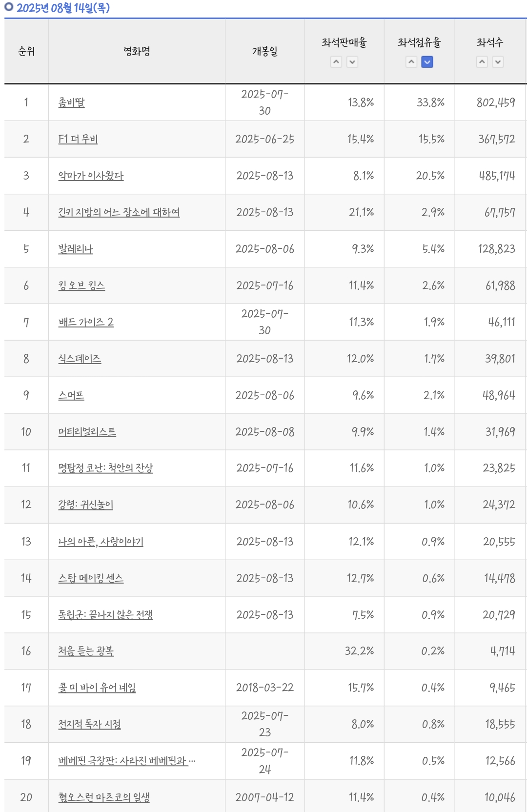Viewport: 527px width, 812px height.
Task: Click the 영화명 column header
Action: 137,51
